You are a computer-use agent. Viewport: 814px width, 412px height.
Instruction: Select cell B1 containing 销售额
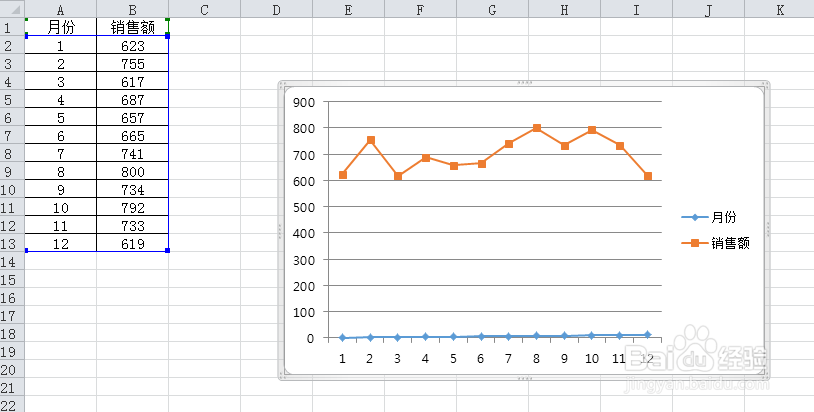[132, 27]
